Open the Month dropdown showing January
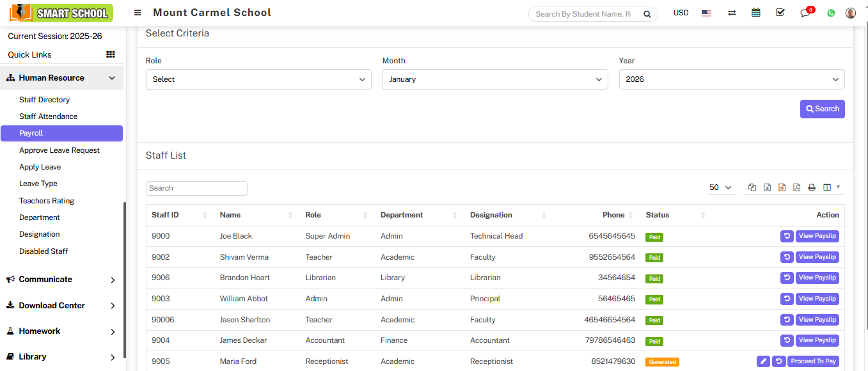This screenshot has height=371, width=868. 495,79
